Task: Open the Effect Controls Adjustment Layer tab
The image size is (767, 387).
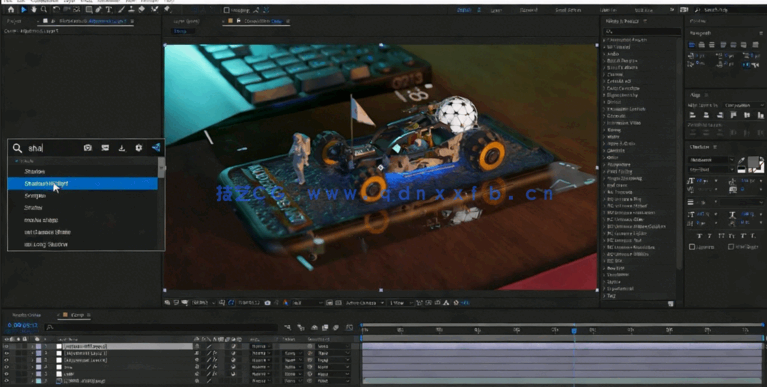Action: 92,21
